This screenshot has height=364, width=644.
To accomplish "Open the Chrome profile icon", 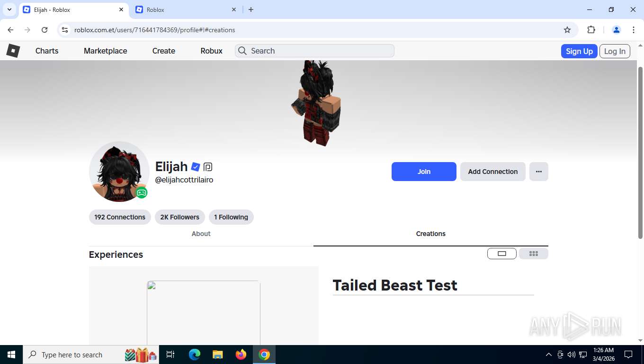I will (617, 30).
